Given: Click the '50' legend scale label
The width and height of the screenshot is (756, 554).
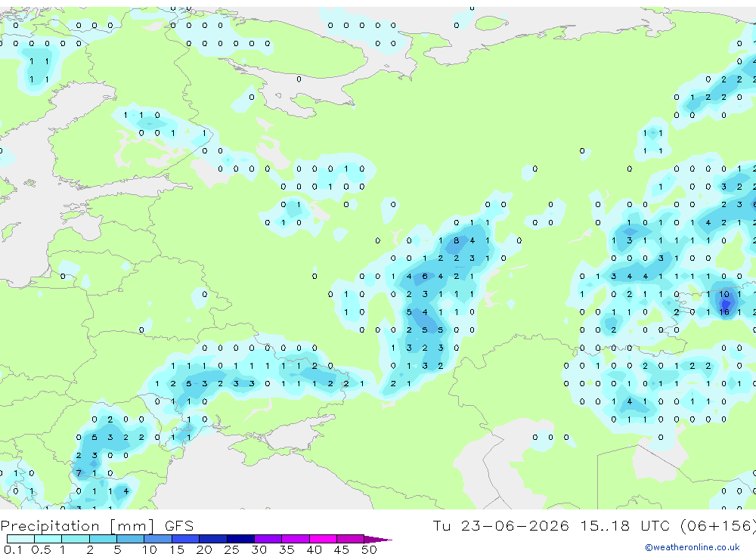Looking at the screenshot, I should coord(369,549).
